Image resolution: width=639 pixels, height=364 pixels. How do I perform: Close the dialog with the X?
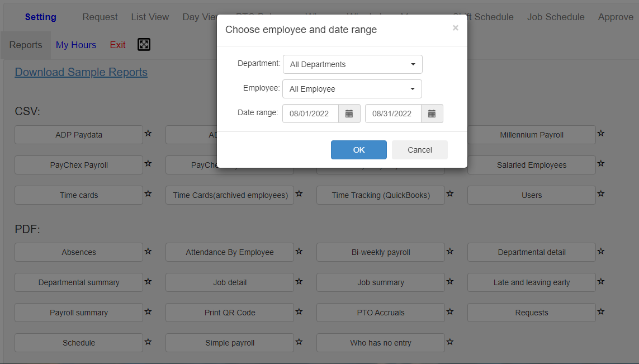tap(455, 28)
